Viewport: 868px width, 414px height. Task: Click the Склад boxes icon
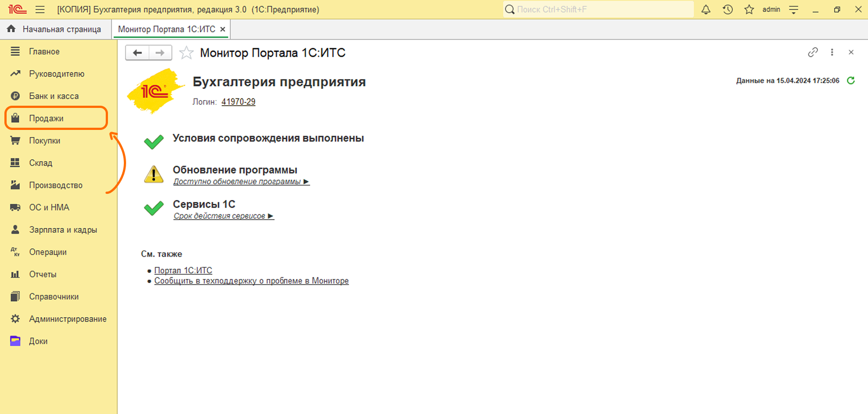pyautogui.click(x=15, y=163)
